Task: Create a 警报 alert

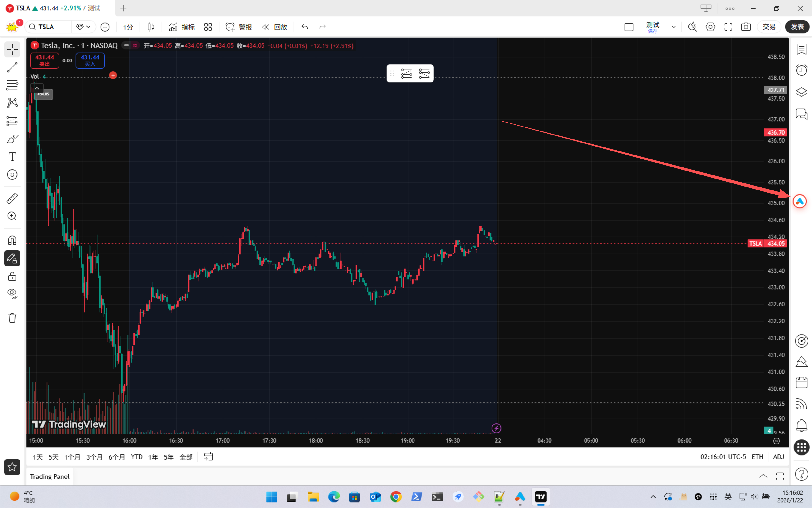Action: pos(238,27)
